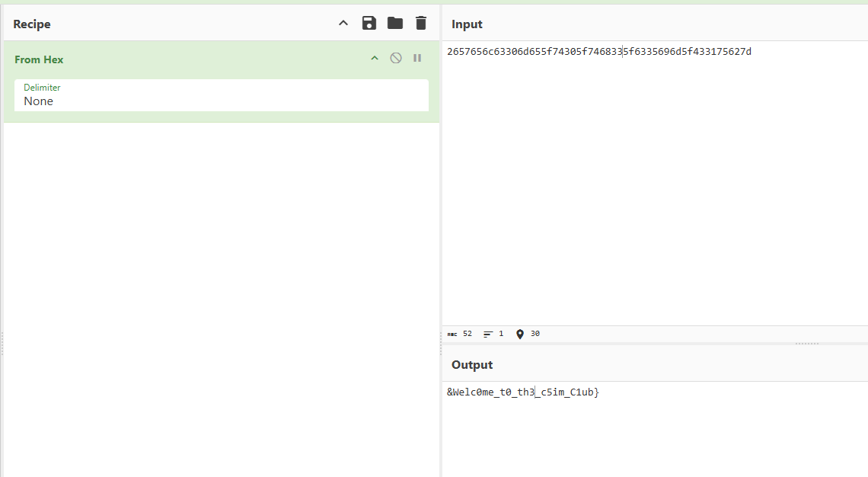Viewport: 868px width, 477px height.
Task: Click the Output pane header
Action: click(x=472, y=365)
